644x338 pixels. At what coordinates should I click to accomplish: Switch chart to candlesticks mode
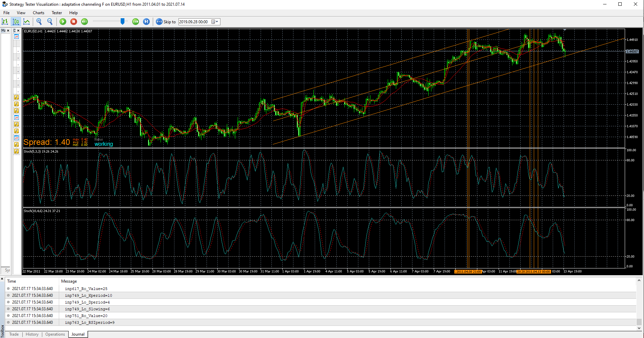(16, 22)
